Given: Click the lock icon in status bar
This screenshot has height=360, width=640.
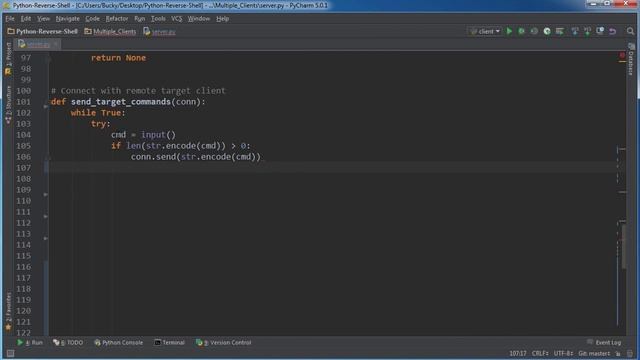Looking at the screenshot, I should pos(618,353).
